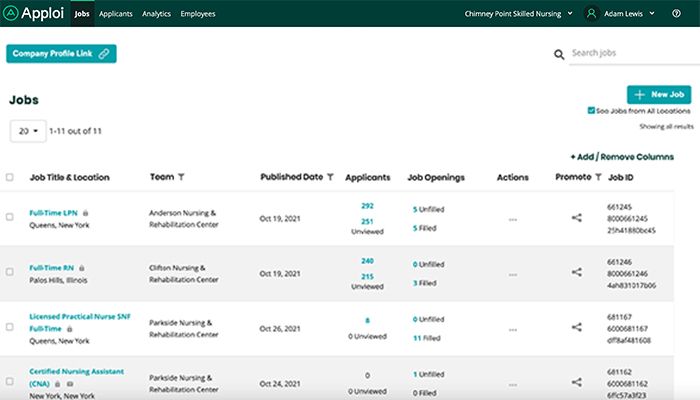Click the search magnifier icon
The width and height of the screenshot is (700, 400).
click(559, 54)
